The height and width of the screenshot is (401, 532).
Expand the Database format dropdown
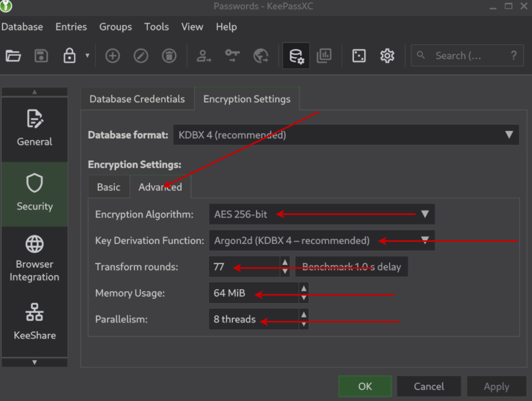(346, 135)
